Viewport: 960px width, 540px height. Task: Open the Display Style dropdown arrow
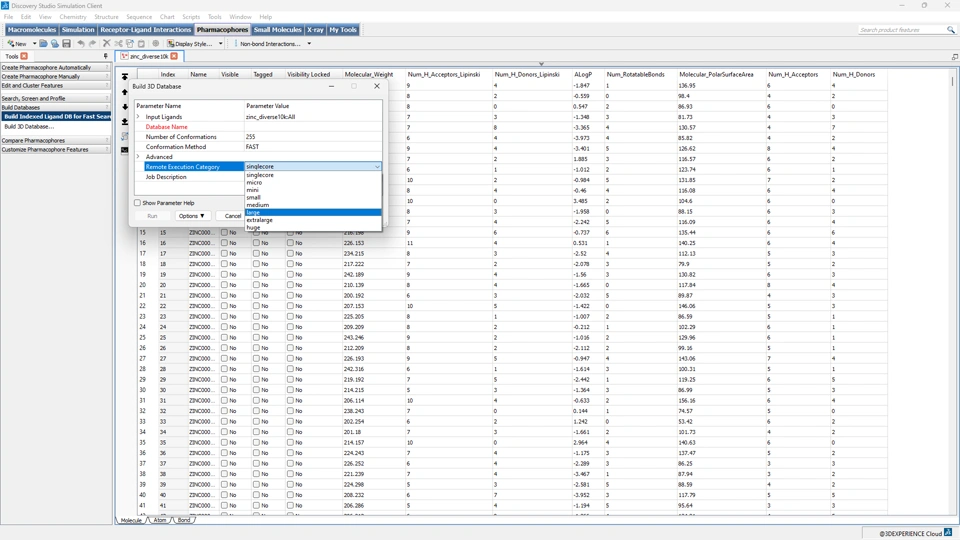(x=220, y=43)
